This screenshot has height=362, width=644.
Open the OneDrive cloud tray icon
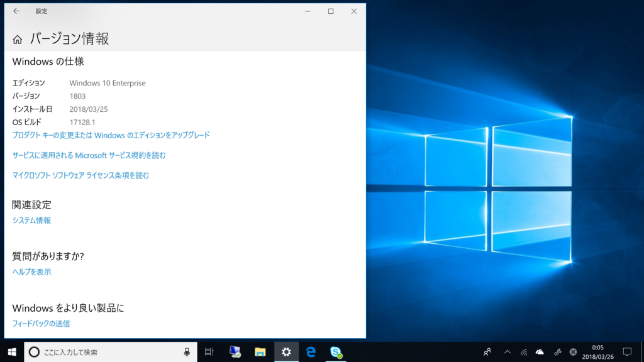540,352
